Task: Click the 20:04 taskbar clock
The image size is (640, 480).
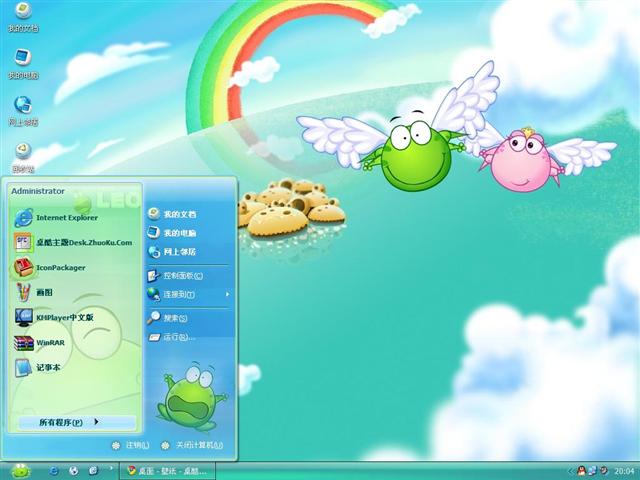Action: 624,471
